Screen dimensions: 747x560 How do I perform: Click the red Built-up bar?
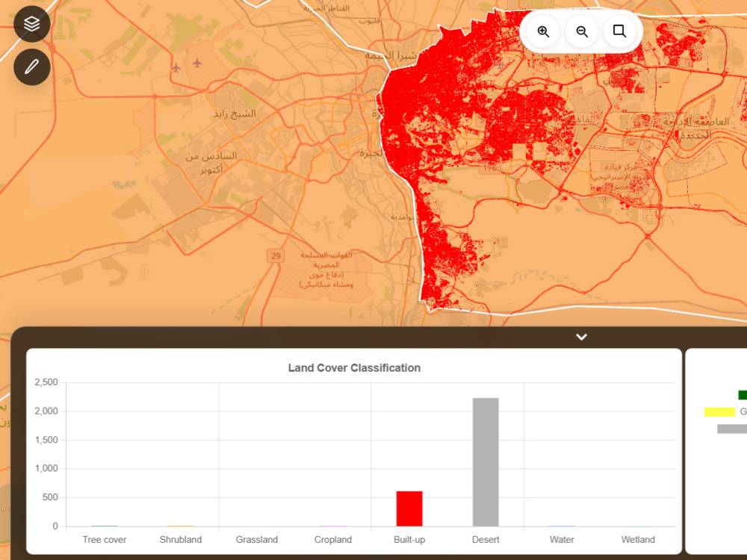(x=409, y=508)
